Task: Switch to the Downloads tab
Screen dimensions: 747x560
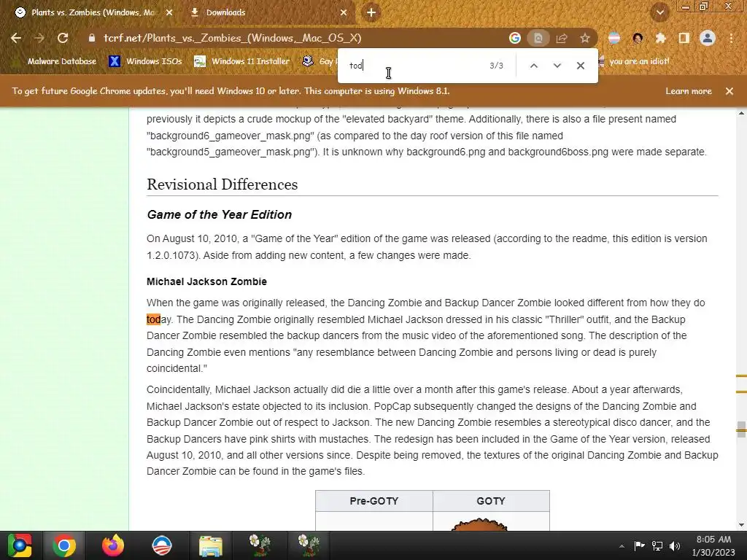Action: [268, 12]
